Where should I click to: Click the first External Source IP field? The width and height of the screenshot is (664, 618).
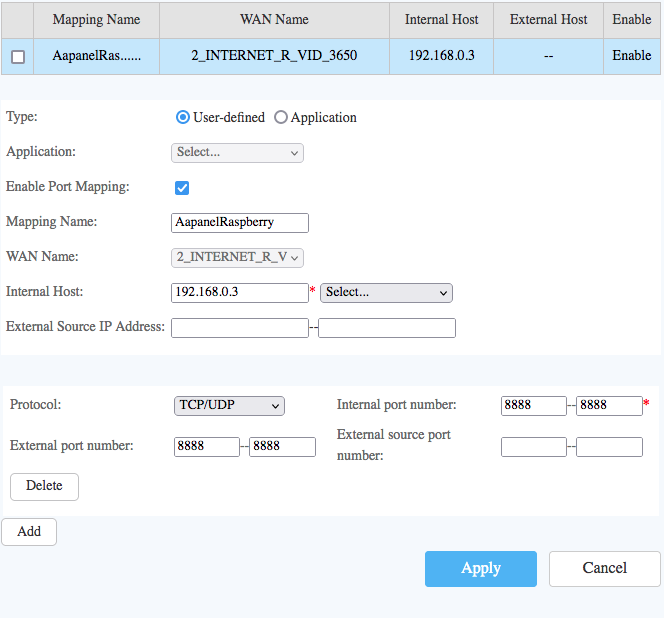[x=240, y=328]
